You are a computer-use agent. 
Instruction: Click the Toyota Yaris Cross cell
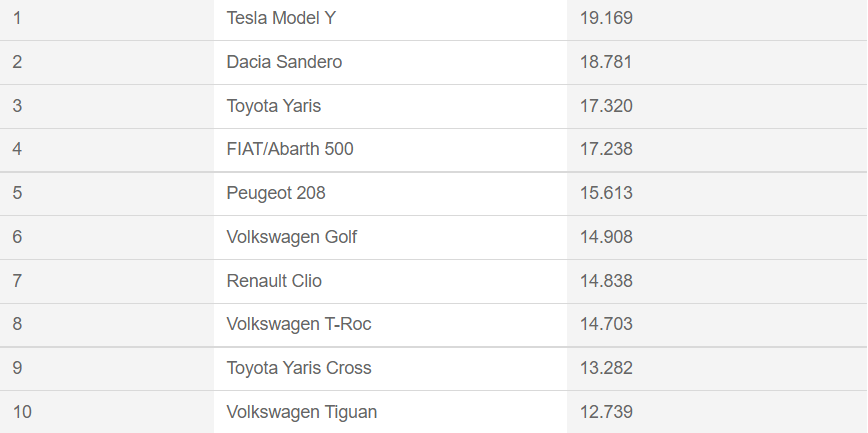pos(299,368)
